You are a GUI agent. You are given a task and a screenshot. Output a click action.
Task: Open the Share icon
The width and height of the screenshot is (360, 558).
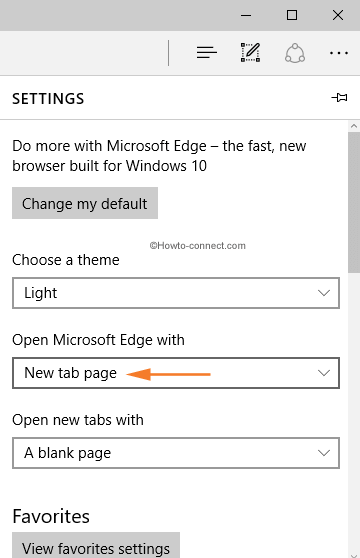pyautogui.click(x=295, y=53)
